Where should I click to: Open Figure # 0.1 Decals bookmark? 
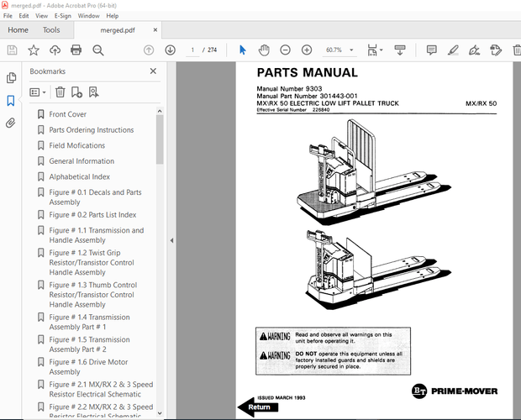pyautogui.click(x=95, y=197)
